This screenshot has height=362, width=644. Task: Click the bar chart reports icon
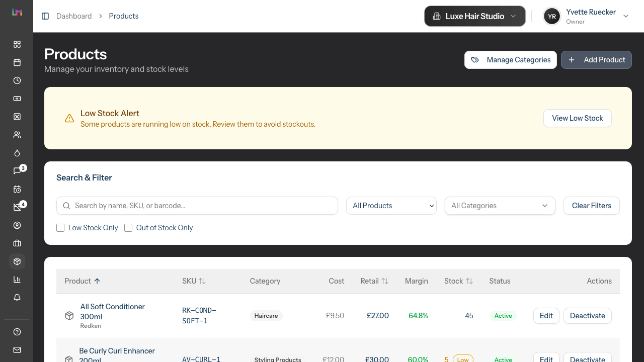[x=17, y=280]
